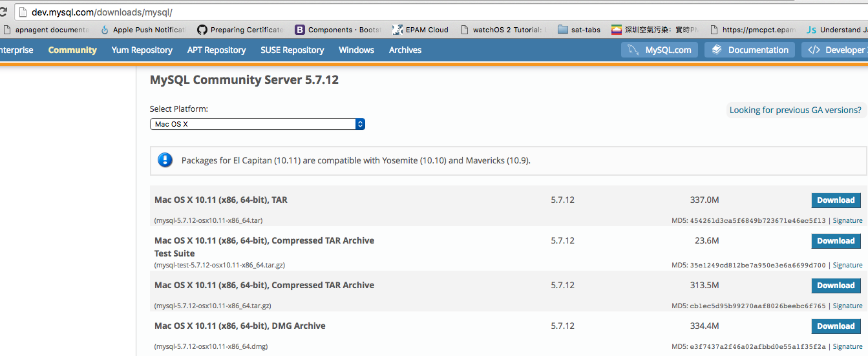This screenshot has width=868, height=356.
Task: Open the Developer Zone button
Action: (834, 50)
